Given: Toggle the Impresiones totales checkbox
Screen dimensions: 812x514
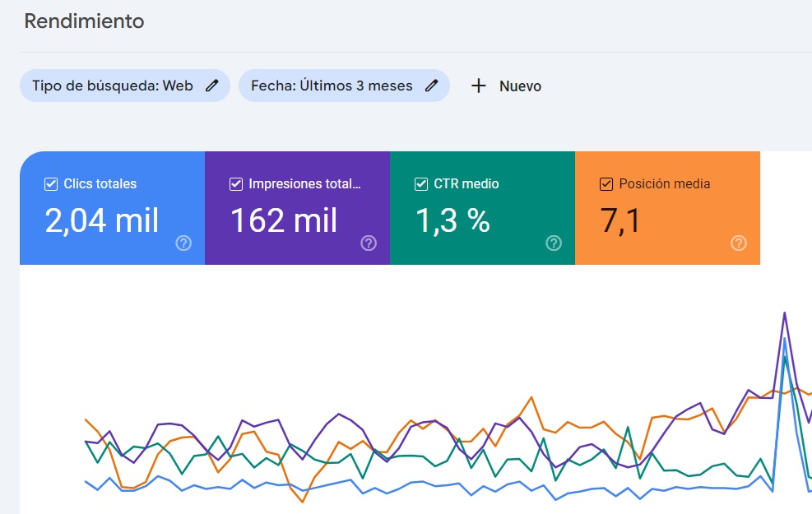Looking at the screenshot, I should [x=236, y=184].
